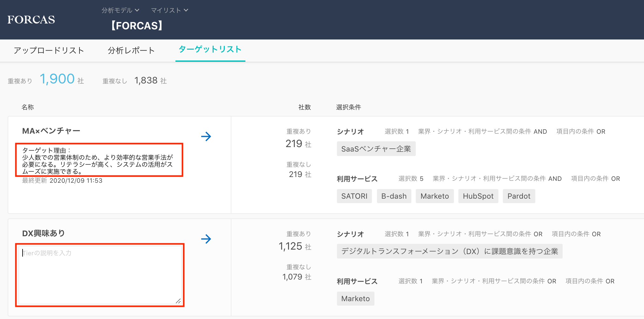Switch to 分析レポート tab

(131, 50)
